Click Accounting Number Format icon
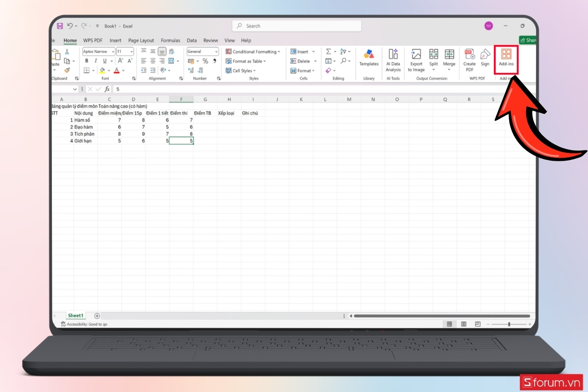 [x=191, y=61]
